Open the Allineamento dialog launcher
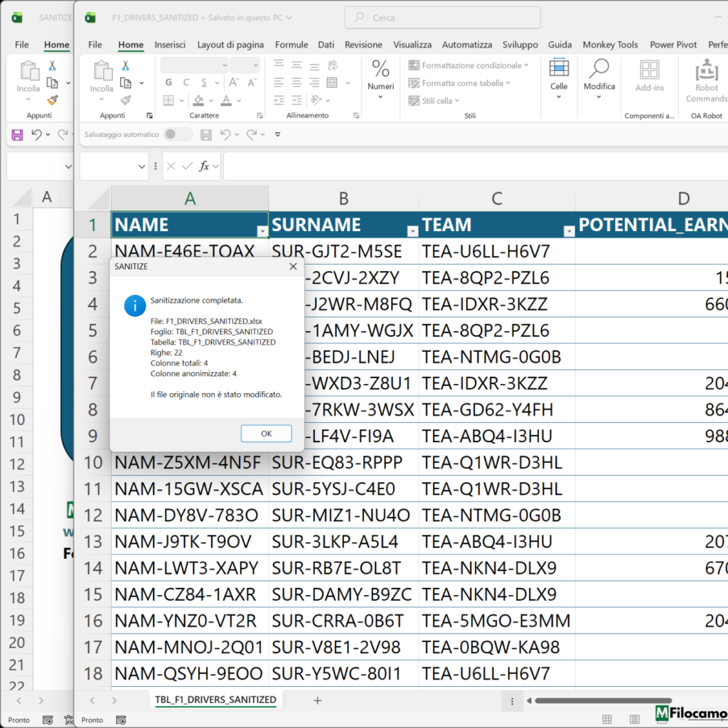 (x=356, y=116)
